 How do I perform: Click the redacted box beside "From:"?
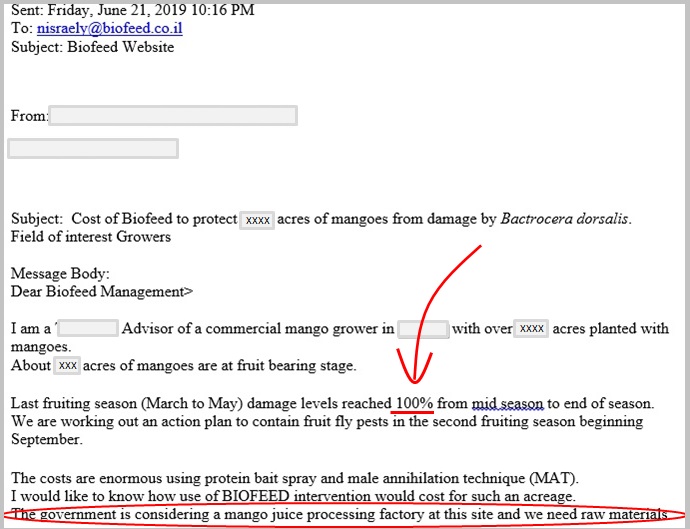(172, 116)
